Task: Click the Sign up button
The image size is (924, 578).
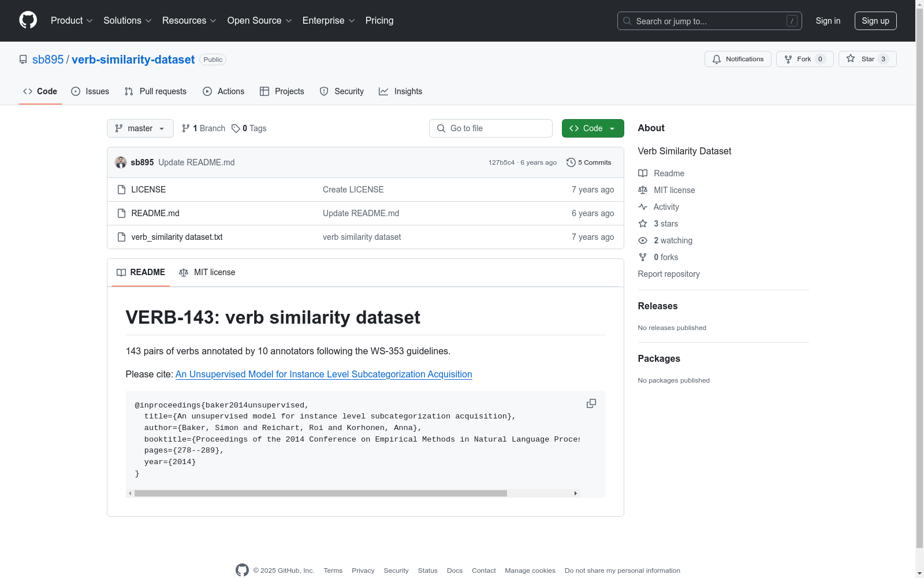Action: (875, 21)
